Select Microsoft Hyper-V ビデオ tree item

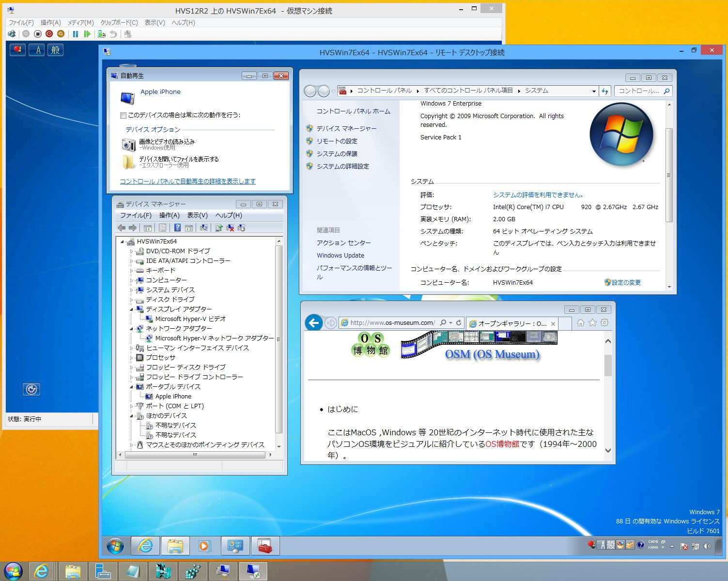click(x=190, y=319)
